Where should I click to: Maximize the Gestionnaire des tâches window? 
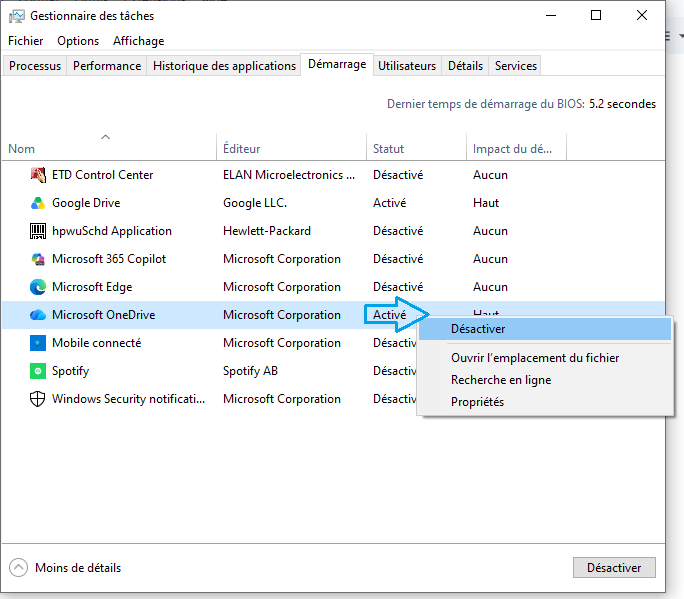(x=596, y=15)
